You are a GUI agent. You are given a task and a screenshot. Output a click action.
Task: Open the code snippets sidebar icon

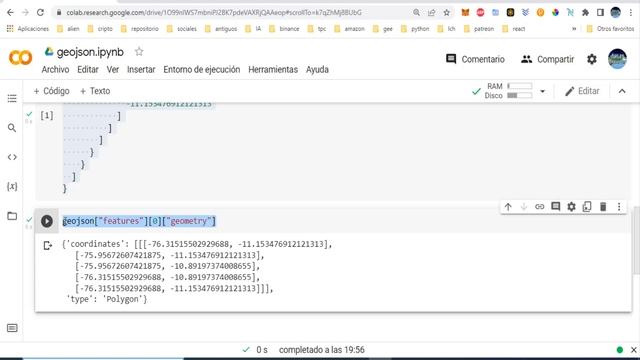[x=12, y=157]
